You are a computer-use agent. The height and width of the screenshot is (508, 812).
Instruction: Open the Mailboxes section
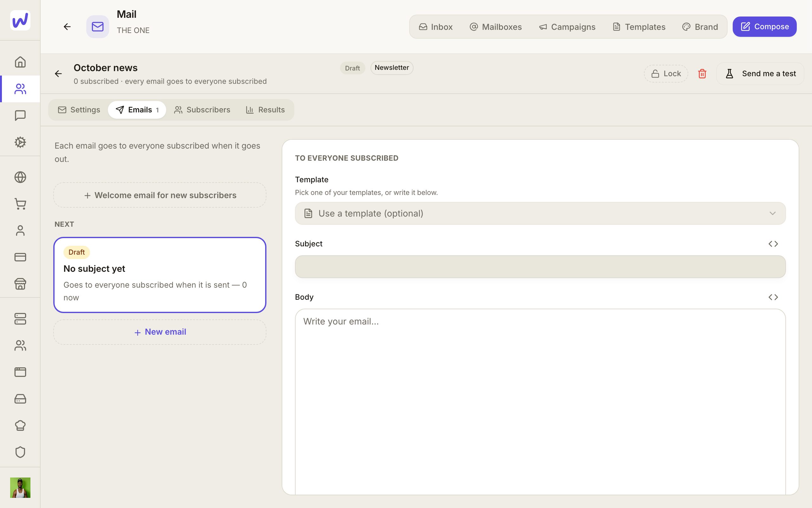(x=495, y=27)
